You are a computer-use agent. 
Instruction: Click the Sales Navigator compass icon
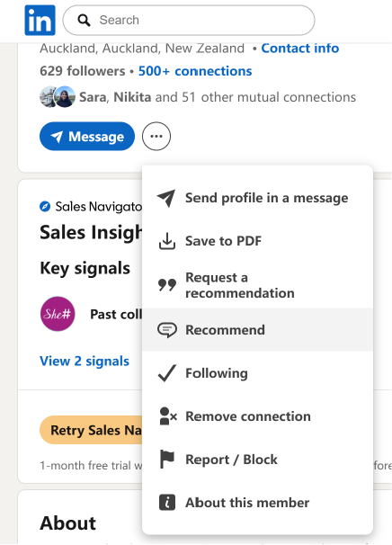click(x=45, y=207)
